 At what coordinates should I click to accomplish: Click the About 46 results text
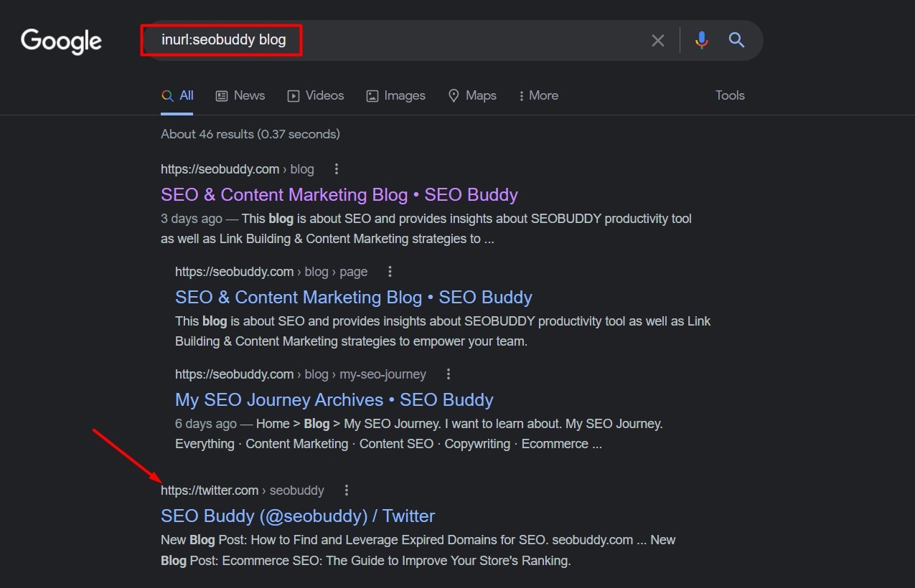pos(250,134)
